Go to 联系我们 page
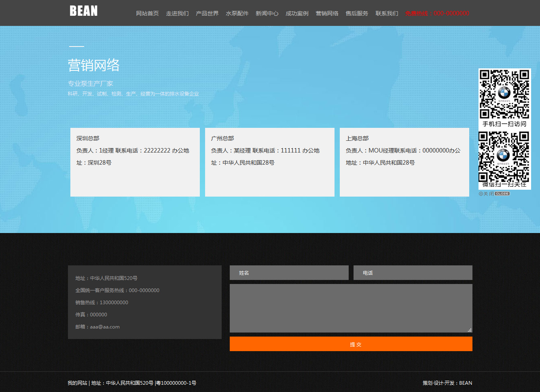The image size is (540, 392). pos(387,13)
